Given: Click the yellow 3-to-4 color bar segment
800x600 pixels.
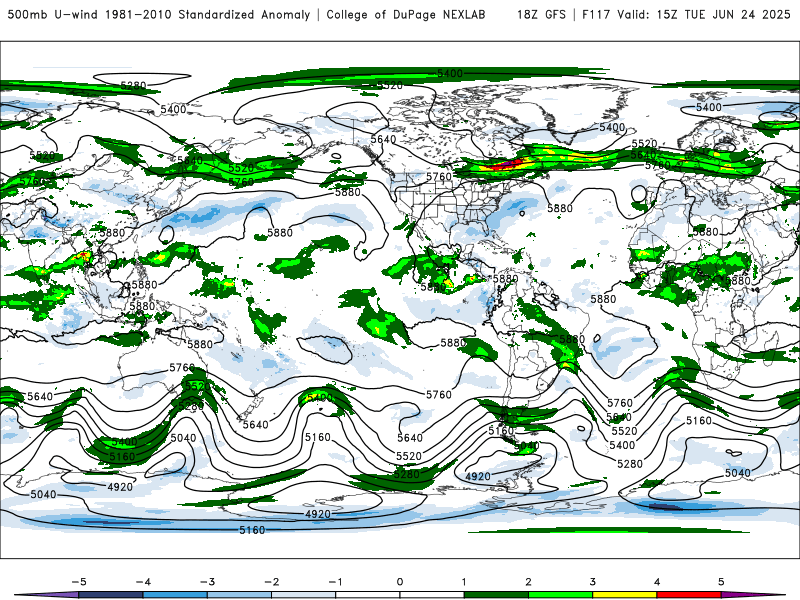Looking at the screenshot, I should [x=624, y=595].
